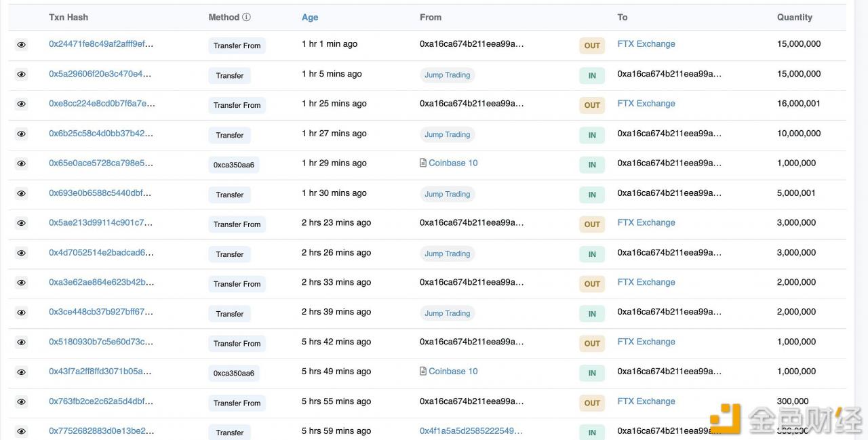Open transaction hash 0x5a29606f20e3c470e4
Image resolution: width=868 pixels, height=440 pixels.
pyautogui.click(x=100, y=74)
